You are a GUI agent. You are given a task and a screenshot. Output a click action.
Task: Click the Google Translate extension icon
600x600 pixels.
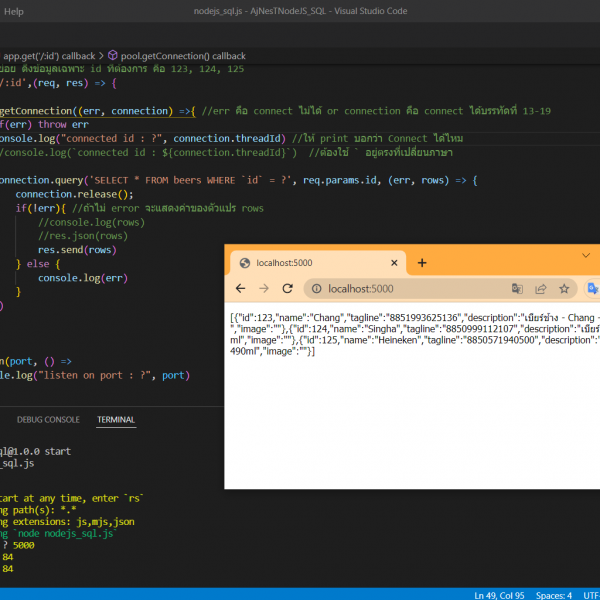click(592, 289)
